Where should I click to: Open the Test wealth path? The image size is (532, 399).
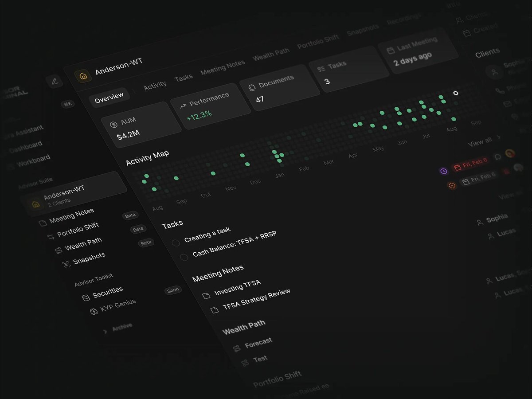point(260,359)
